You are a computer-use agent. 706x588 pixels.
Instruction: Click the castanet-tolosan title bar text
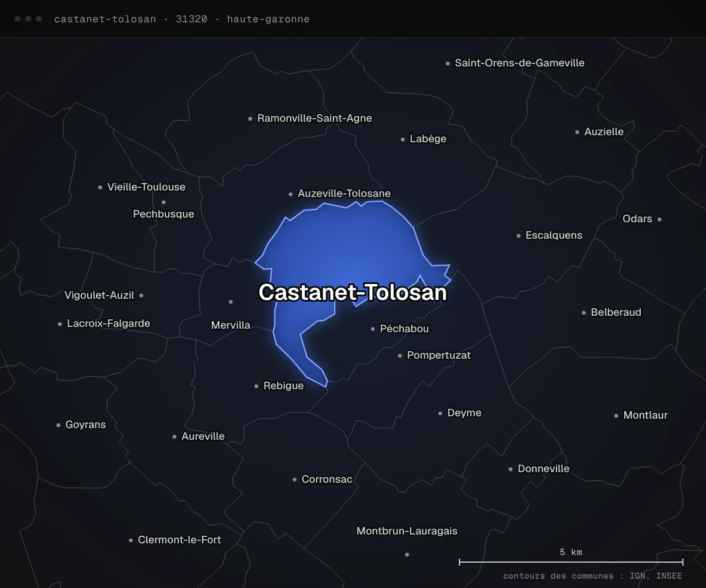pos(105,19)
